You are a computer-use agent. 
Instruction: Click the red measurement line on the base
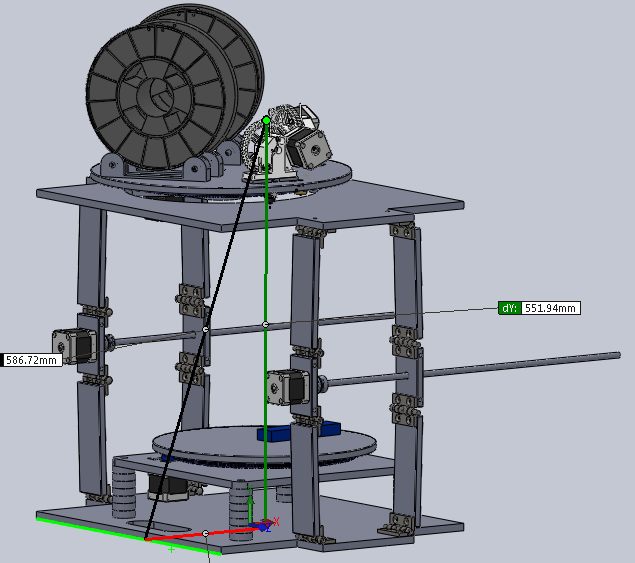click(x=205, y=534)
